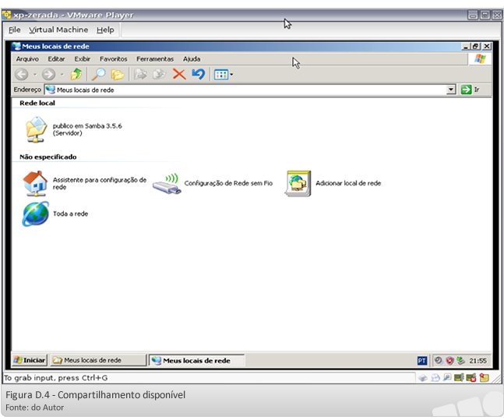Open the Ferramentas menu

(155, 59)
